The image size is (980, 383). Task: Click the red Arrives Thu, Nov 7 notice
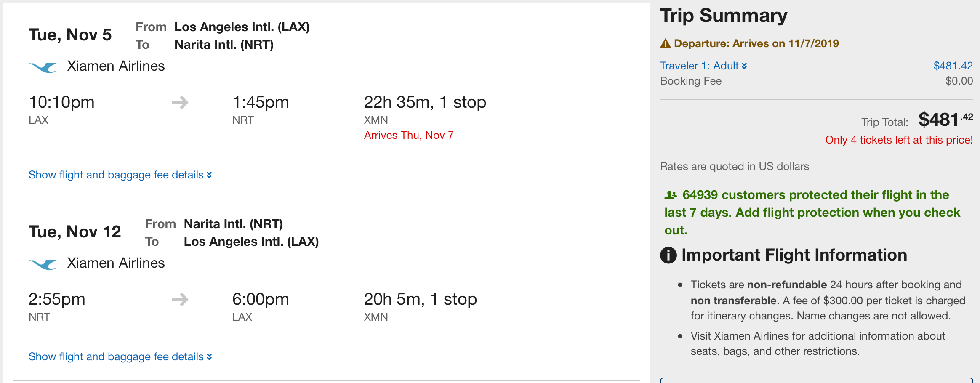point(408,135)
